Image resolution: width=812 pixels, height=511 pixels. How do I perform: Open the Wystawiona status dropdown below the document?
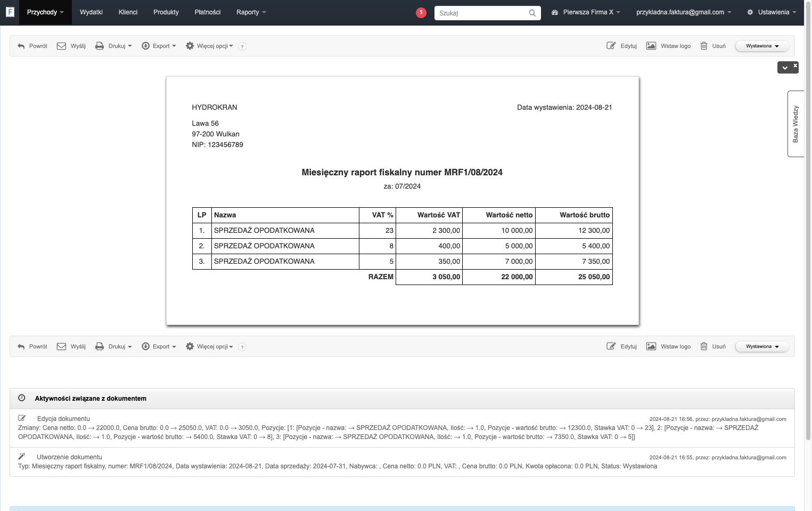coord(762,346)
